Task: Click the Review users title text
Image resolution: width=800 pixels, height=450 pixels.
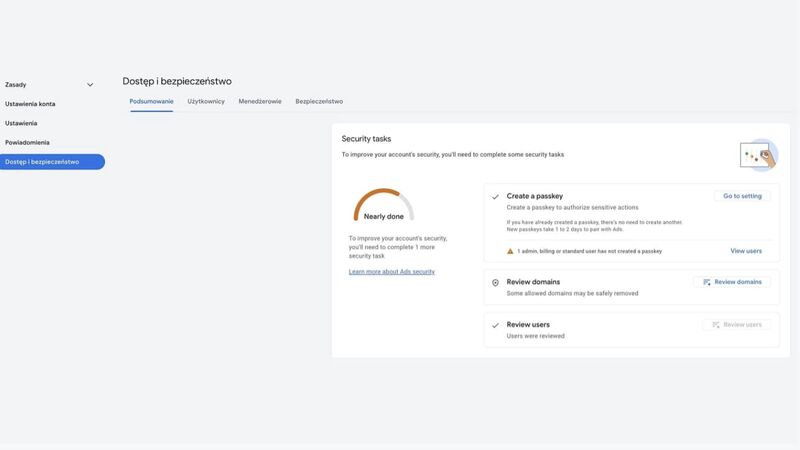Action: tap(528, 324)
